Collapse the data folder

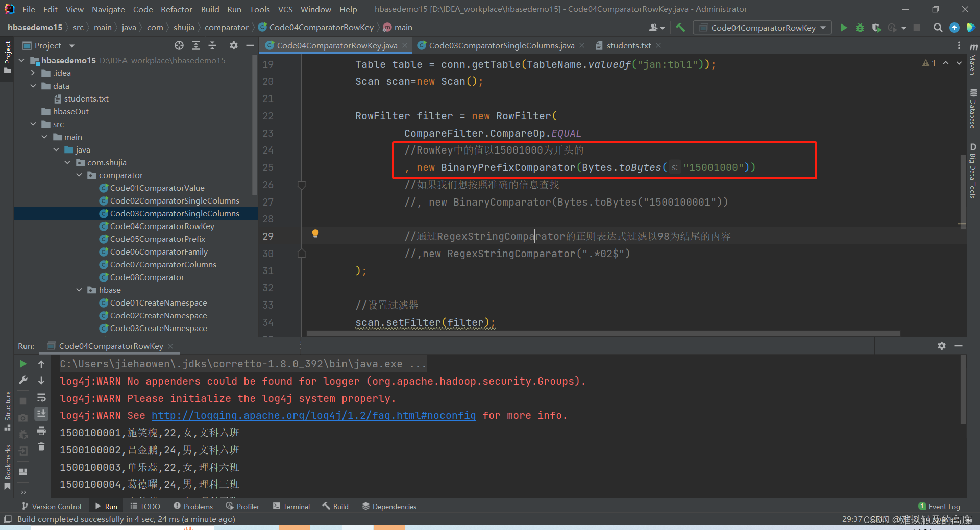click(x=33, y=86)
